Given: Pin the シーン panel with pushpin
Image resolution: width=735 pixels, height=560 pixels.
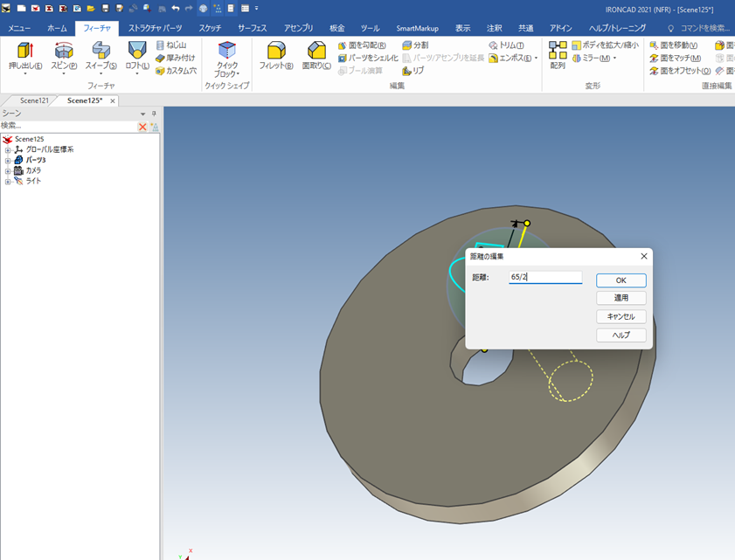Looking at the screenshot, I should [154, 114].
